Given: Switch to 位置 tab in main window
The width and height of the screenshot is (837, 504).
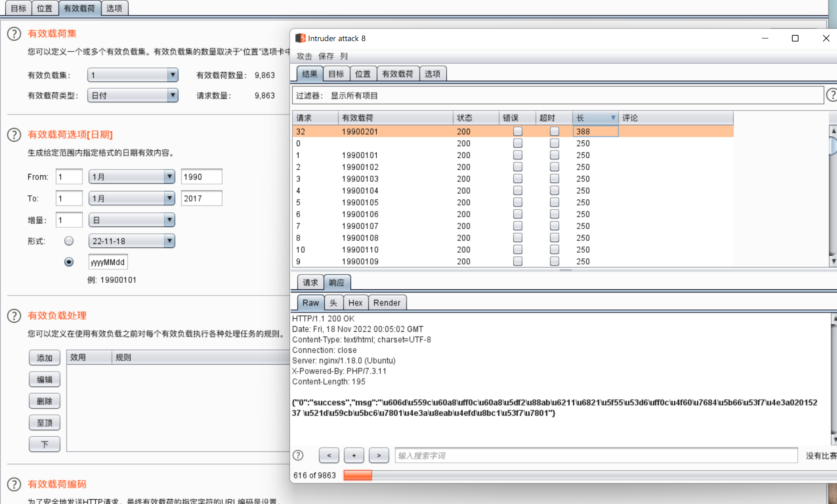Looking at the screenshot, I should 45,8.
